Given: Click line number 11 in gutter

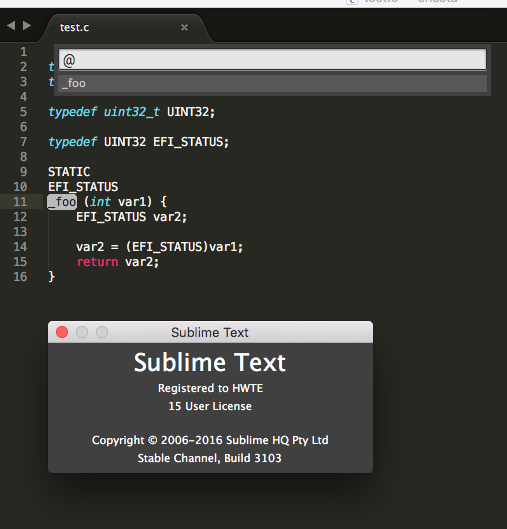Looking at the screenshot, I should coord(20,202).
